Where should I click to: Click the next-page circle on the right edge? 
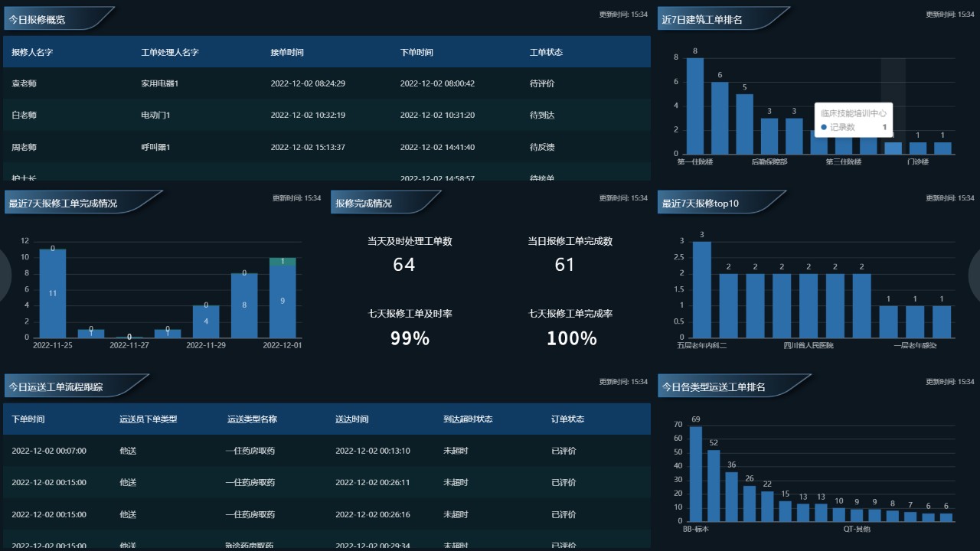[x=975, y=275]
